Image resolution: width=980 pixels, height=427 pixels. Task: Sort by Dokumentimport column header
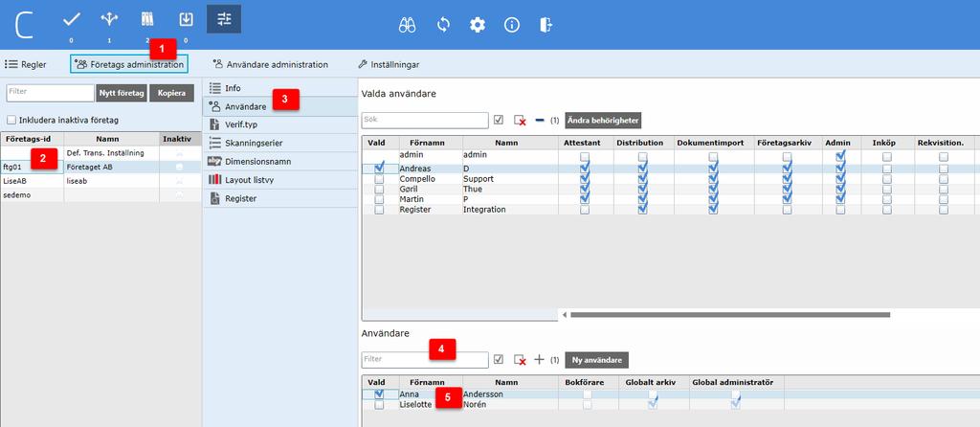tap(713, 143)
